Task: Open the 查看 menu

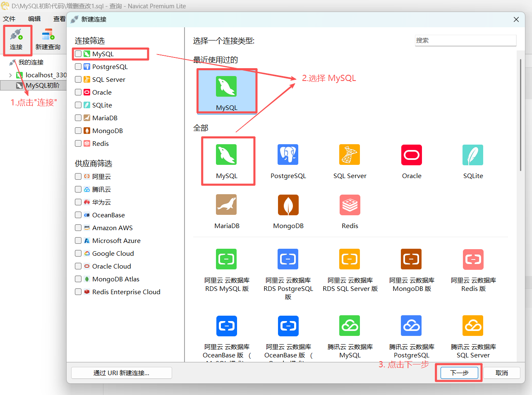Action: [60, 19]
